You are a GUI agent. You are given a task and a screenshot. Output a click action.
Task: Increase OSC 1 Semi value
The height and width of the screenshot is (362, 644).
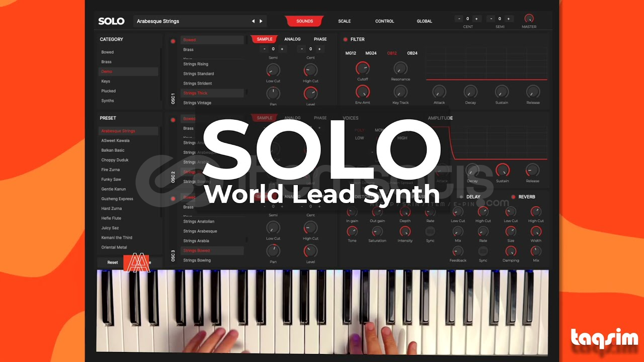282,49
